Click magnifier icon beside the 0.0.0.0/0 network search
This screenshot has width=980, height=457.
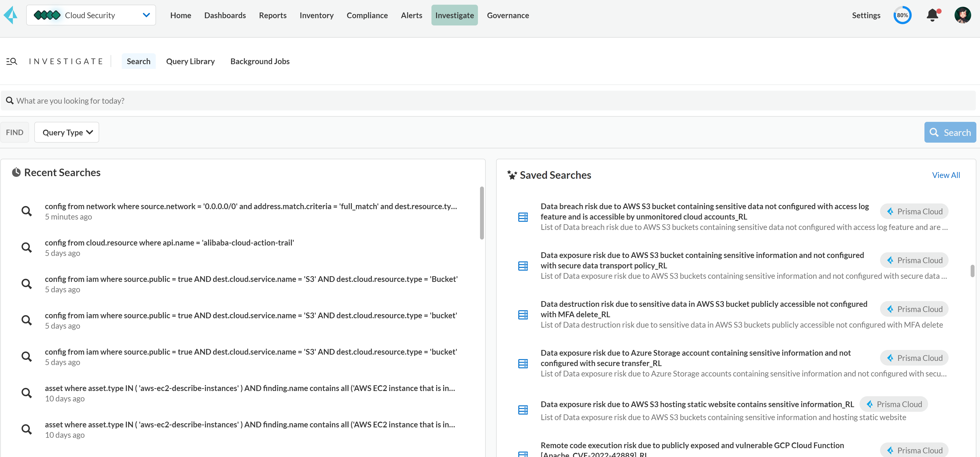pos(27,211)
